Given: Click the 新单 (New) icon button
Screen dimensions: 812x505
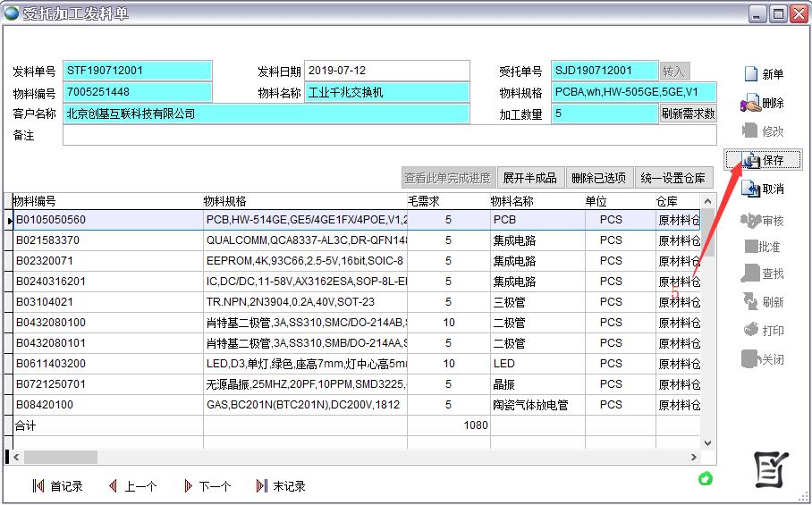Looking at the screenshot, I should (762, 74).
